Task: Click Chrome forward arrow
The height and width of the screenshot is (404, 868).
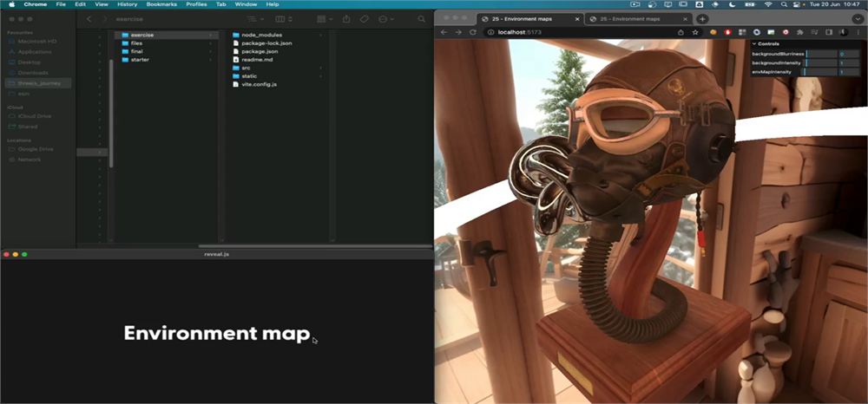Action: [458, 32]
